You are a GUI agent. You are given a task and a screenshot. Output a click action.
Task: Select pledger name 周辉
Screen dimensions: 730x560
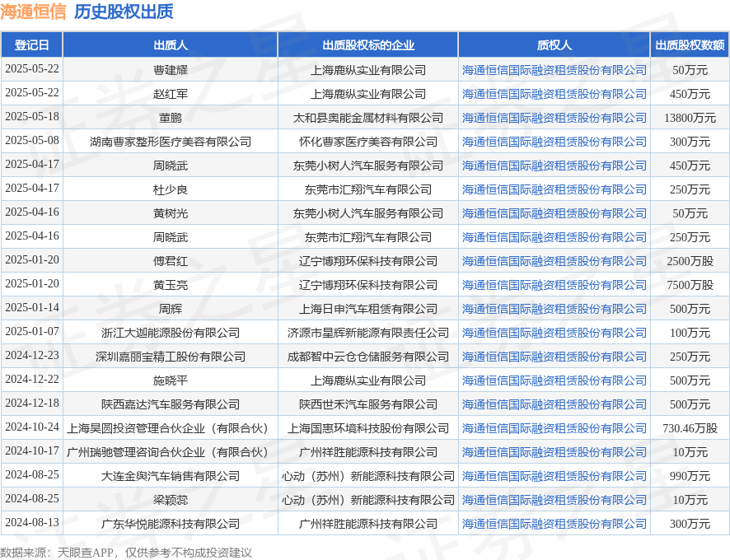(171, 309)
